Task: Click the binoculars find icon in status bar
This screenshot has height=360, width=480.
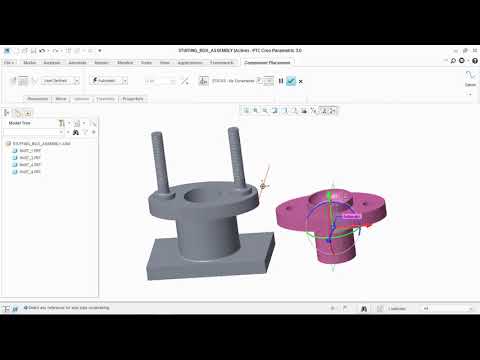Action: 364,309
